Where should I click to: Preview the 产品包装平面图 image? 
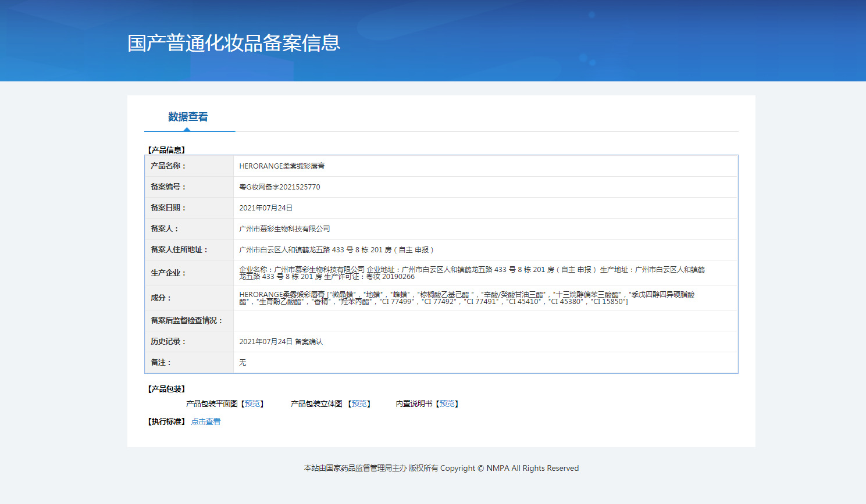(x=252, y=403)
